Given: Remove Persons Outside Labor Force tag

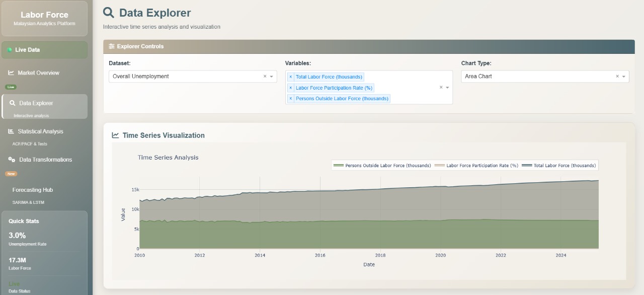Looking at the screenshot, I should (291, 99).
